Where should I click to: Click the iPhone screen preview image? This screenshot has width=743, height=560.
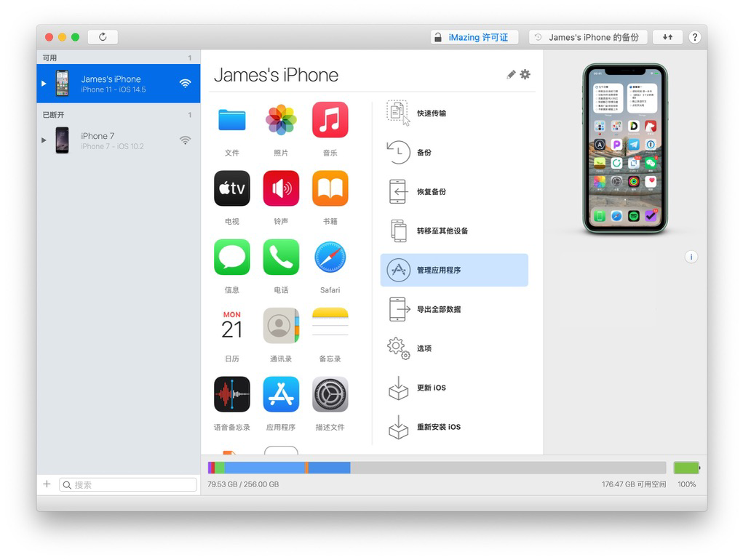[625, 148]
